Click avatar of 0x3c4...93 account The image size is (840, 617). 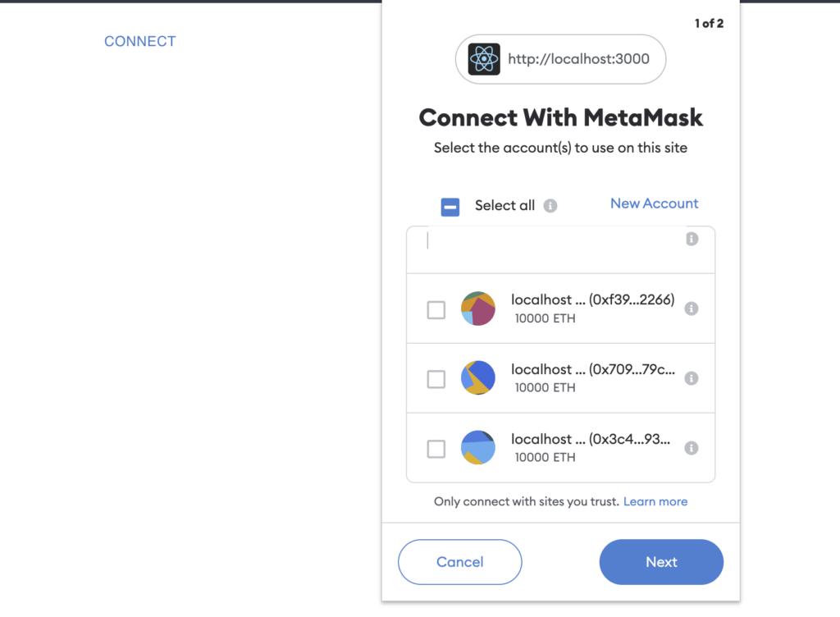pos(478,448)
